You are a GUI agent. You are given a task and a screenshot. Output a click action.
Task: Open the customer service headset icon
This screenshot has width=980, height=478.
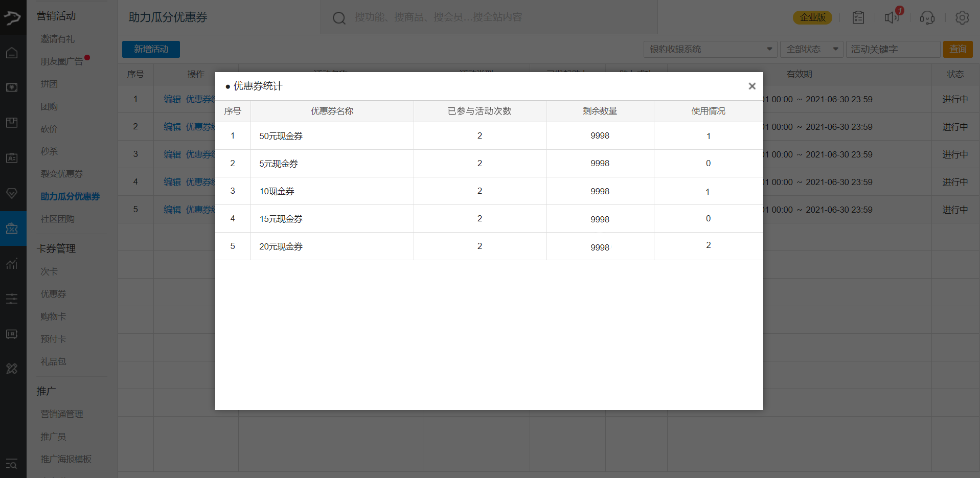[927, 17]
